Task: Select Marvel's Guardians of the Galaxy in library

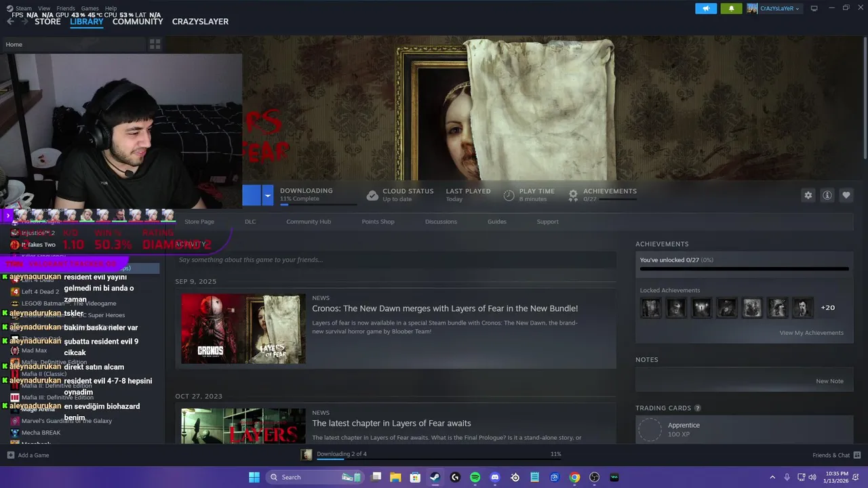Action: tap(66, 421)
